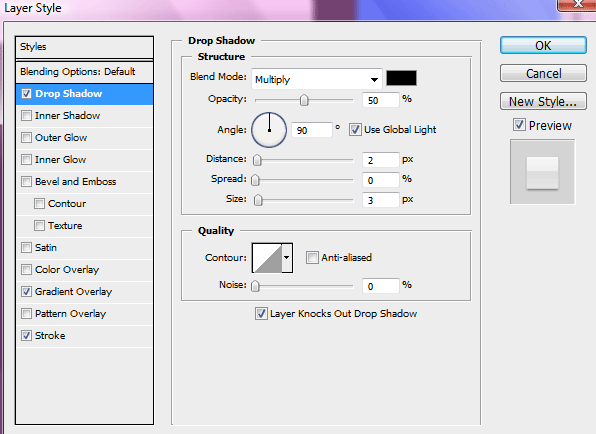Click the Spread slider handle

click(255, 180)
